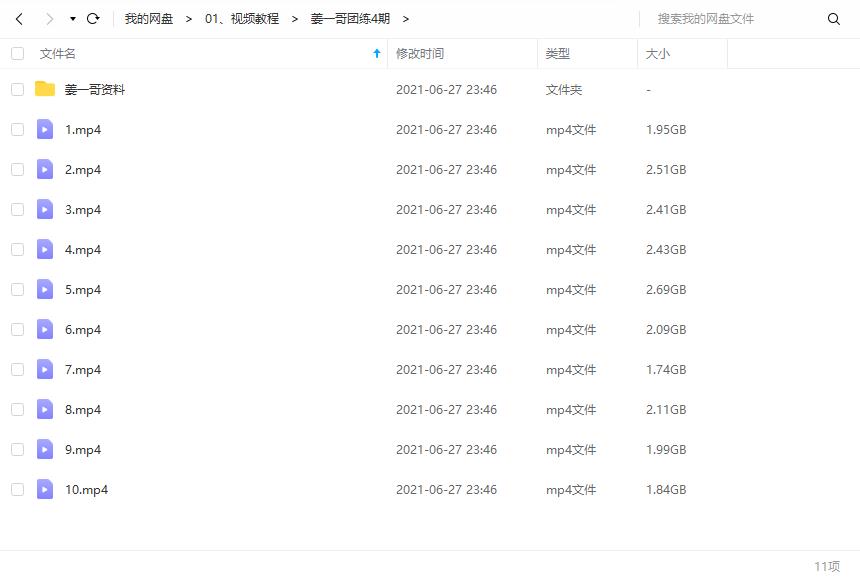The image size is (860, 583).
Task: Check the box for 3.mp4
Action: click(18, 210)
